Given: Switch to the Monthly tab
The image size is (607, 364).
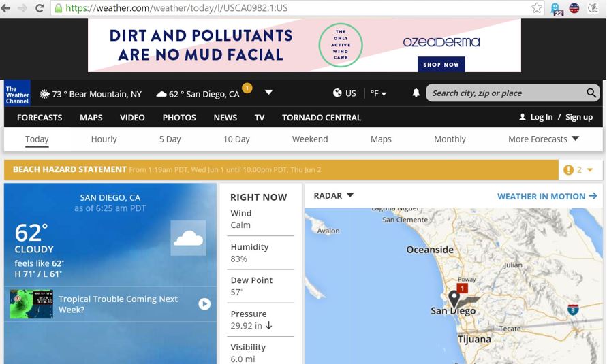Looking at the screenshot, I should pyautogui.click(x=450, y=139).
